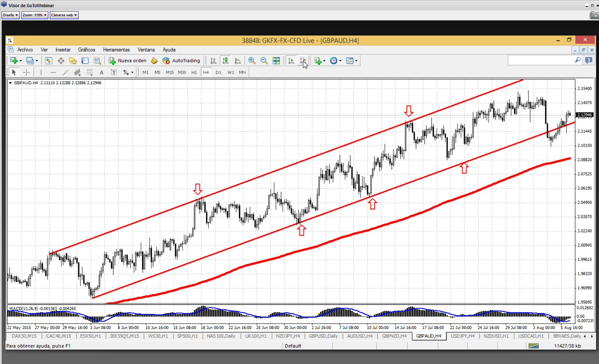The image size is (599, 364).
Task: Open the profiles icon
Action: 30,61
